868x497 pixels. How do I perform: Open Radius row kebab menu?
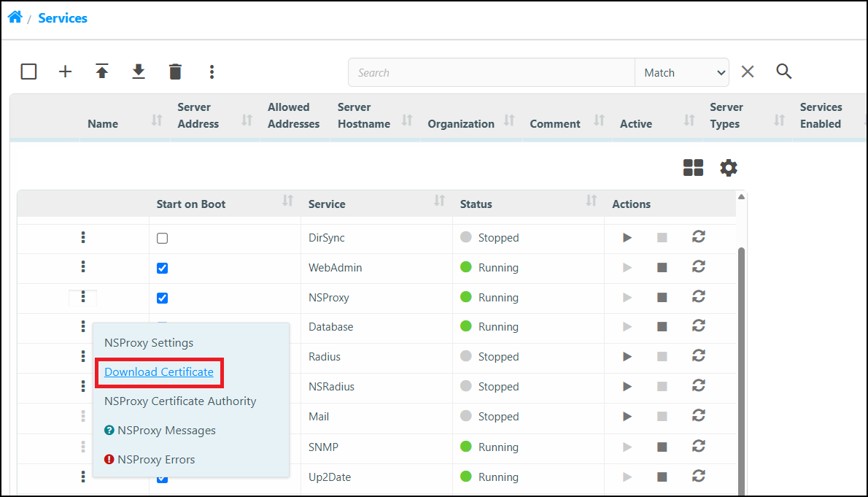click(83, 355)
